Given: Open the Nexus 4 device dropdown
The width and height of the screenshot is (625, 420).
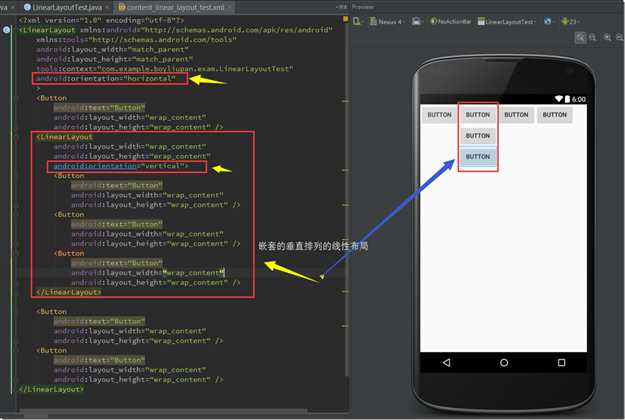Looking at the screenshot, I should pyautogui.click(x=386, y=22).
